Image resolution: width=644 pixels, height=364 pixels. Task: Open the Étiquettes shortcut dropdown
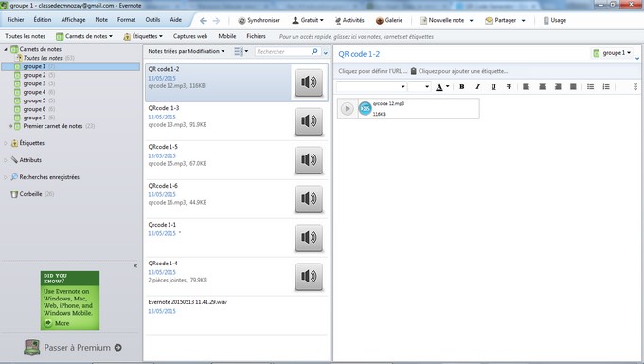coord(143,36)
